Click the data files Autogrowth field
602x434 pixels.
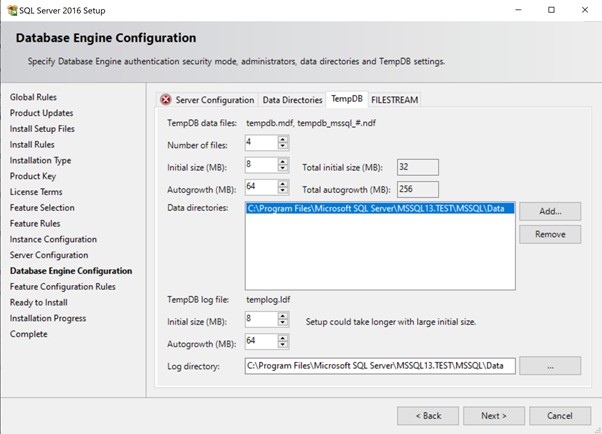click(x=262, y=187)
